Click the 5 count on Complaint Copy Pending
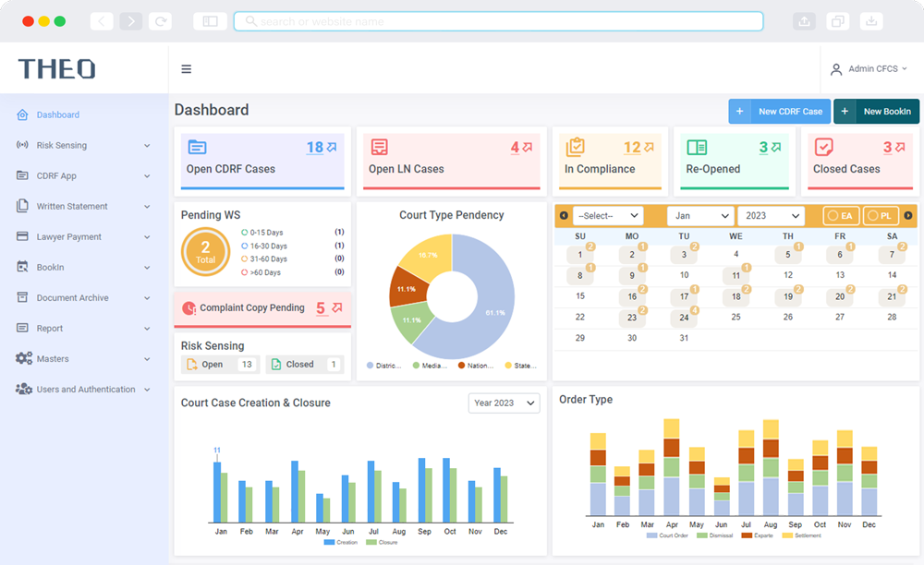The width and height of the screenshot is (924, 565). 321,307
